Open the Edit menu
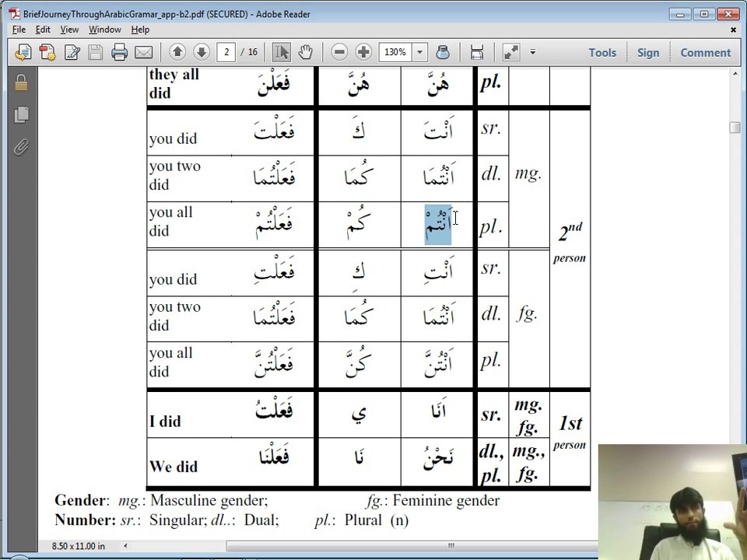Image resolution: width=747 pixels, height=560 pixels. pos(43,30)
